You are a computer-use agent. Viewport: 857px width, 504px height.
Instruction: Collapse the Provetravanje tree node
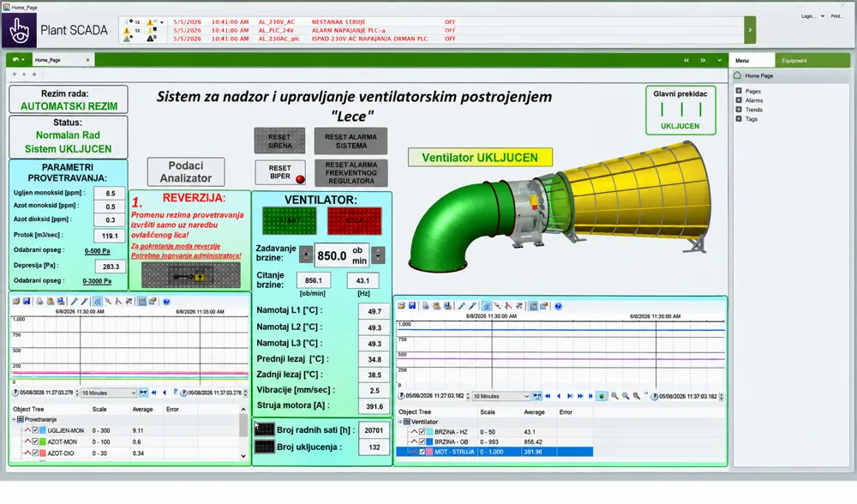click(x=14, y=419)
